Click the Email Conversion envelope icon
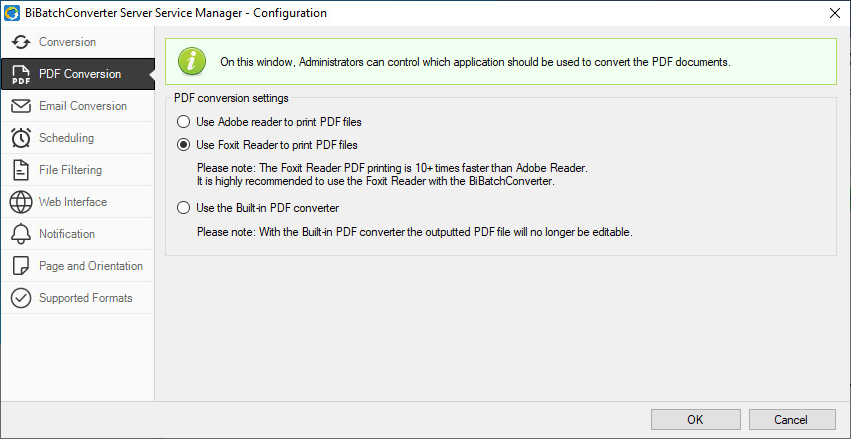Screen dimensions: 851x439 click(21, 106)
